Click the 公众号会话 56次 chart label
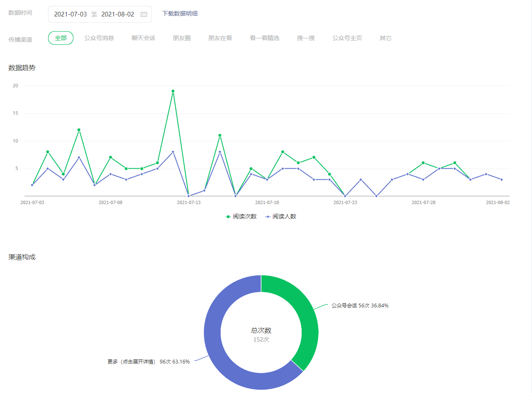 point(359,306)
